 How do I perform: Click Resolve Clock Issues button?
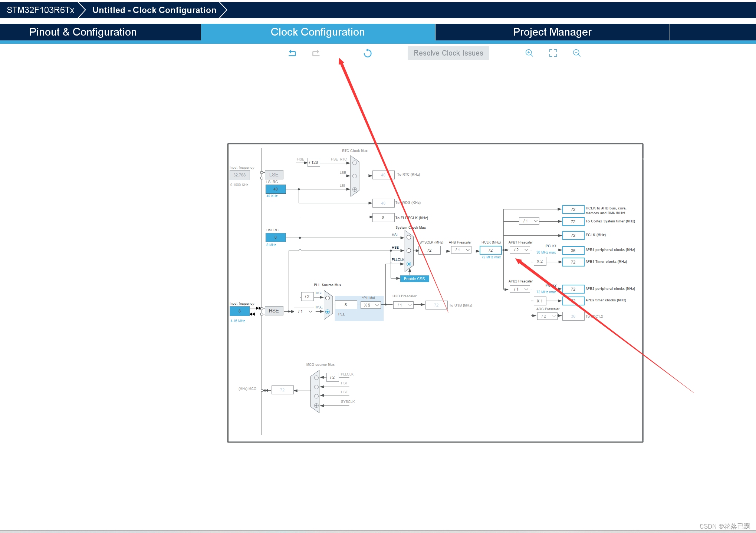pyautogui.click(x=448, y=53)
